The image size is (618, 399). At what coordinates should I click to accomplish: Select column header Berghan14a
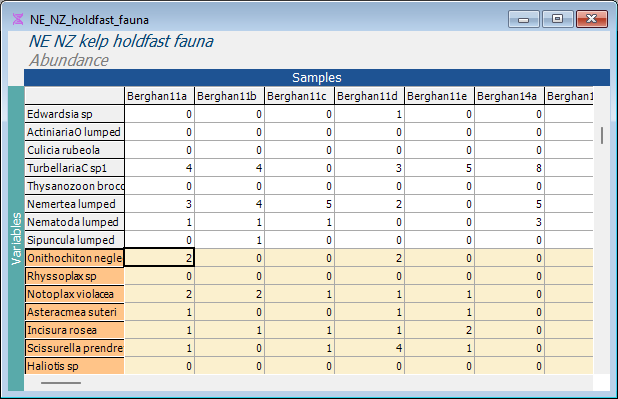point(509,96)
